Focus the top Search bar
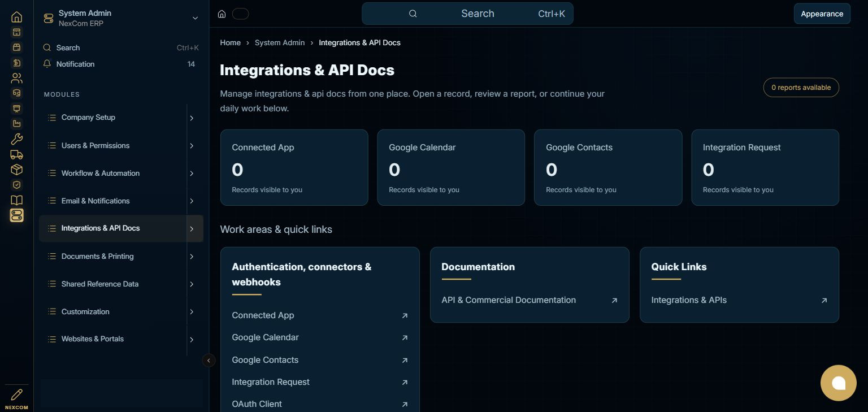 (x=467, y=14)
